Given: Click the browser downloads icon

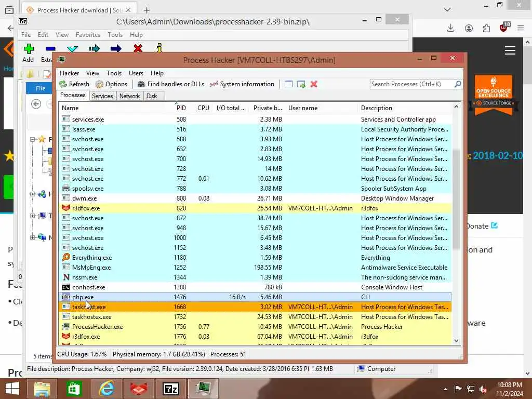Looking at the screenshot, I should click(x=450, y=28).
